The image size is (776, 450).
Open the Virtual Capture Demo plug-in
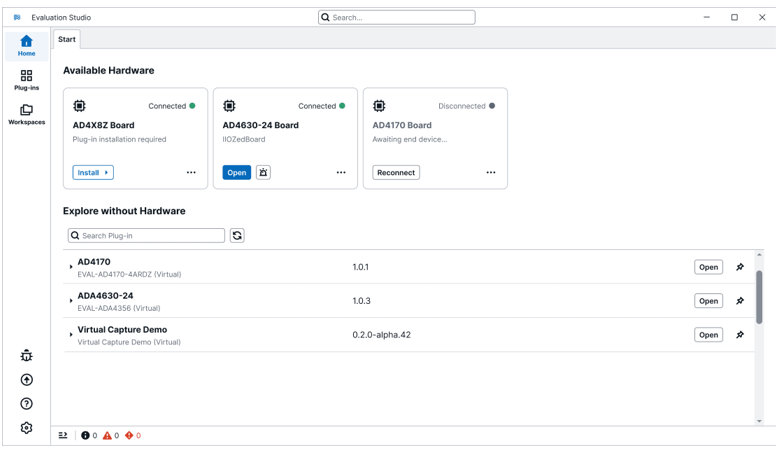tap(708, 335)
